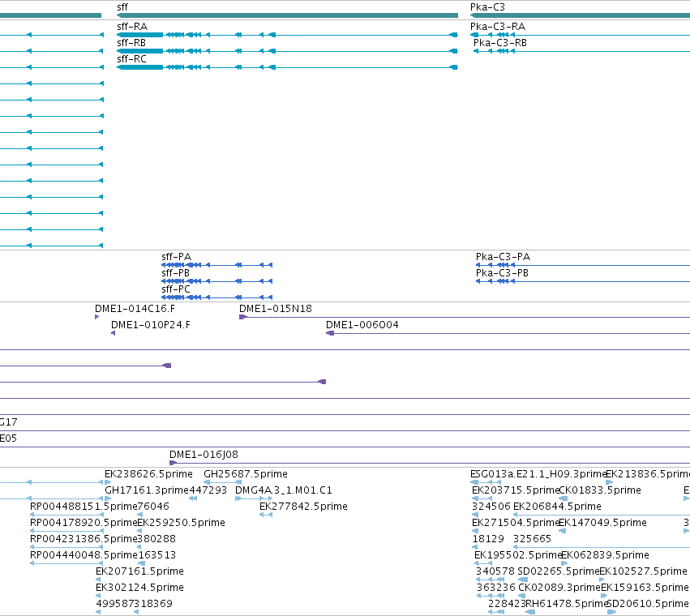690x616 pixels.
Task: Click the EK195502.5prime EST label
Action: point(518,555)
